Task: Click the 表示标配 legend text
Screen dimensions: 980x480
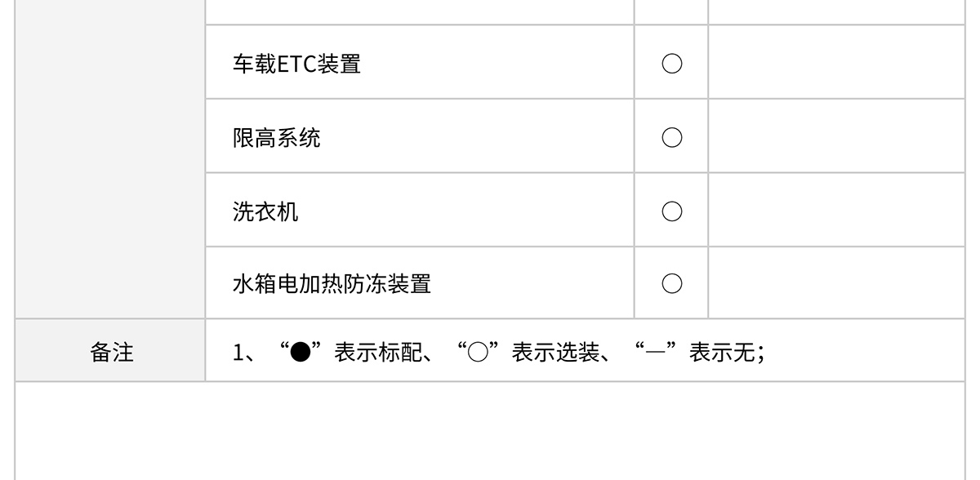Action: 377,353
